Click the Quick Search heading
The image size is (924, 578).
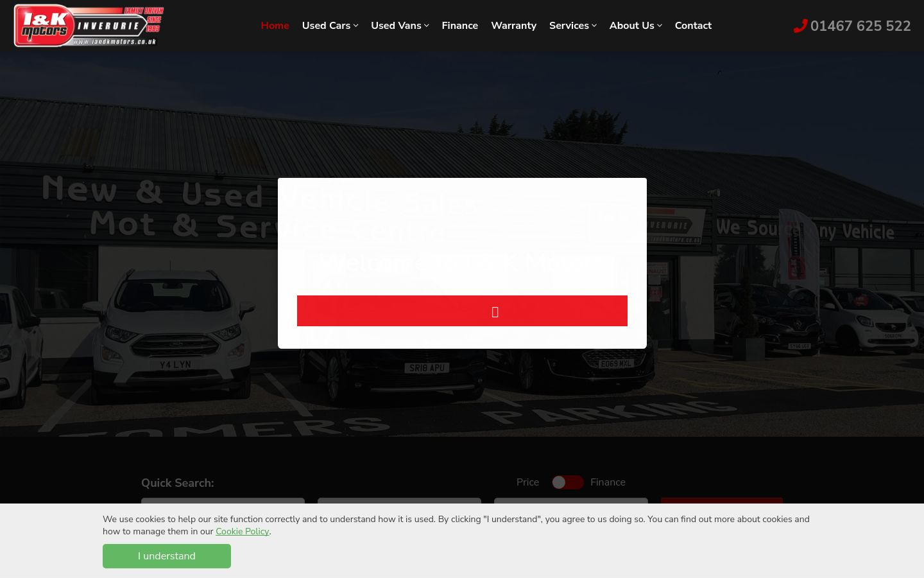(x=178, y=483)
